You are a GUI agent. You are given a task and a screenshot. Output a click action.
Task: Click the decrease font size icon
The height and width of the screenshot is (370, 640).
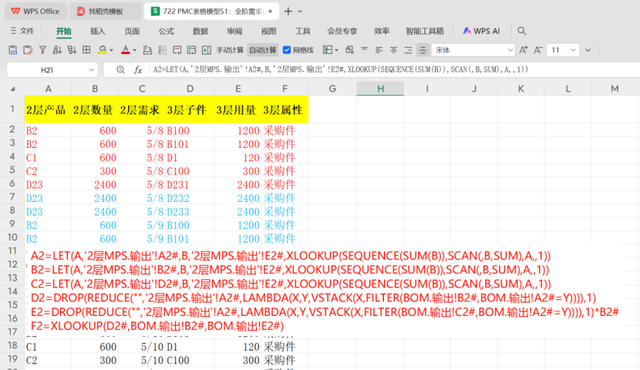click(538, 50)
